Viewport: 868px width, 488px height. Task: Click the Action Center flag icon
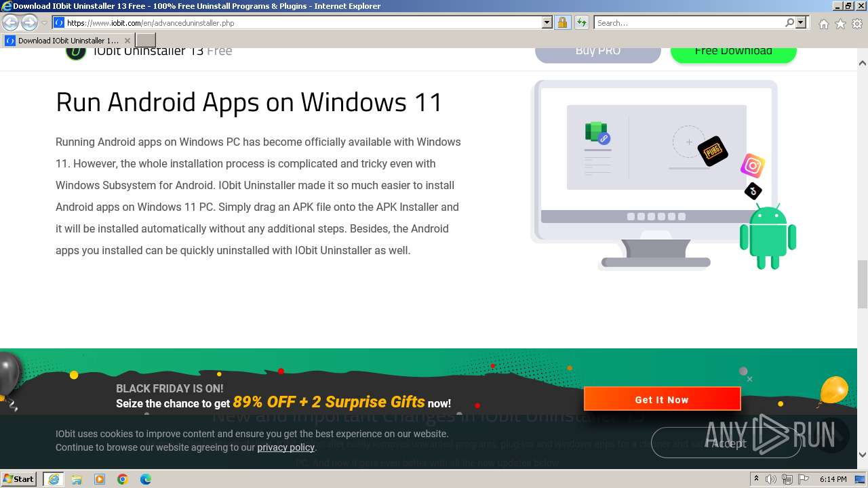(x=804, y=479)
